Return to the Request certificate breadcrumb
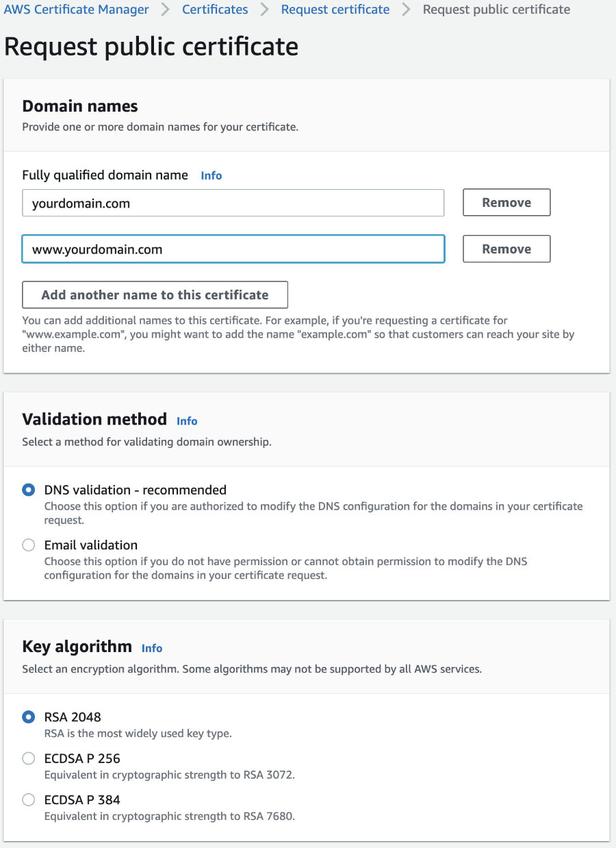Screen dimensions: 616x848 (x=335, y=10)
